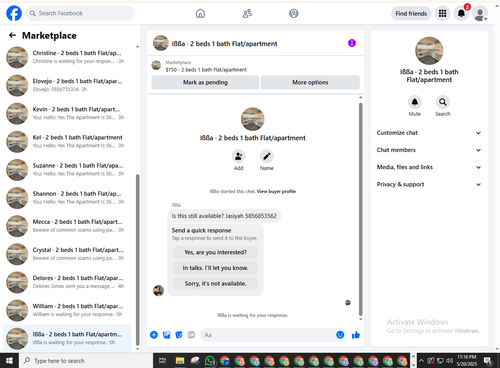
Task: Click the Search Facebook field
Action: click(x=80, y=13)
